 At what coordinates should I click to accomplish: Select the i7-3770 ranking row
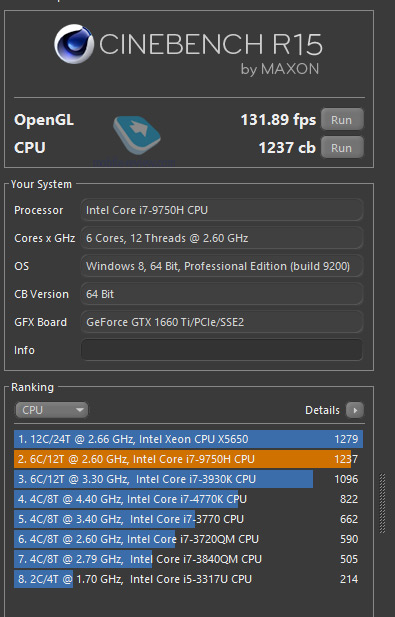pyautogui.click(x=188, y=519)
